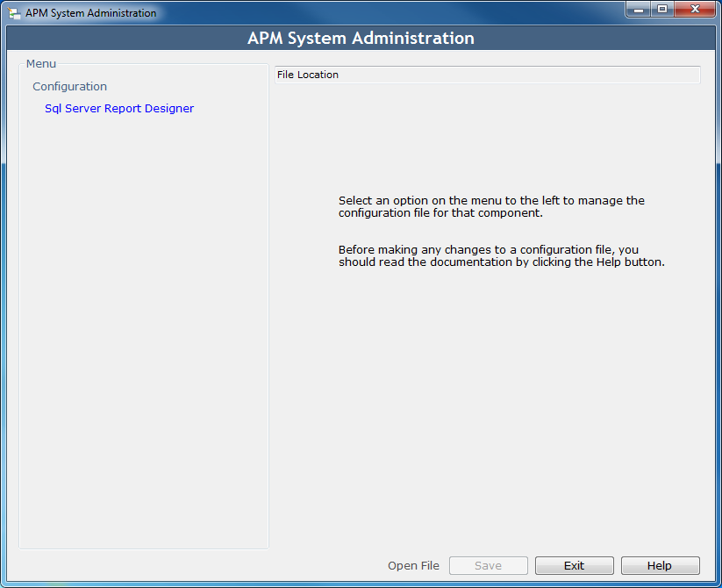Click the window title bar text
This screenshot has width=722, height=588.
coord(90,13)
